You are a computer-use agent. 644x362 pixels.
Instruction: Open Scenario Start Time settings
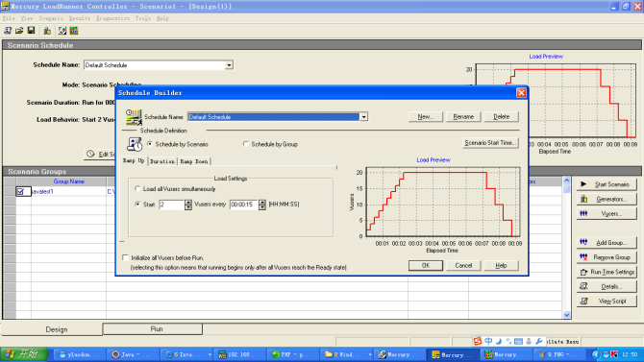(490, 143)
